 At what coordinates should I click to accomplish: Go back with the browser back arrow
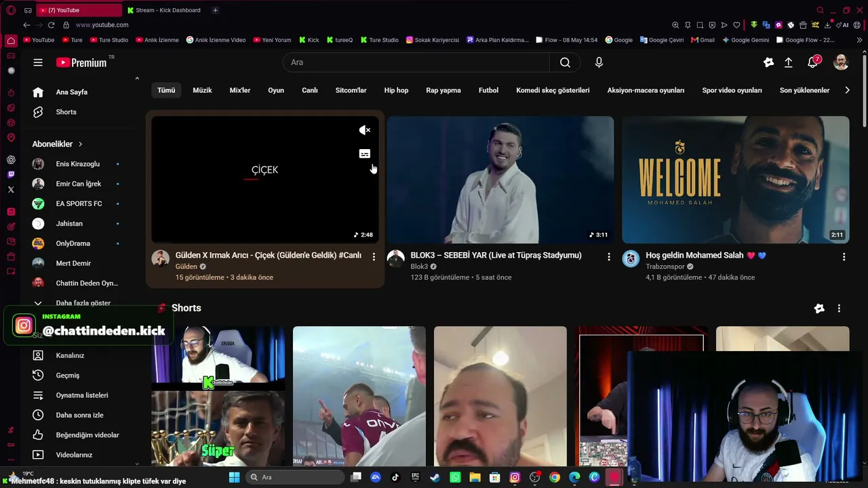point(26,25)
